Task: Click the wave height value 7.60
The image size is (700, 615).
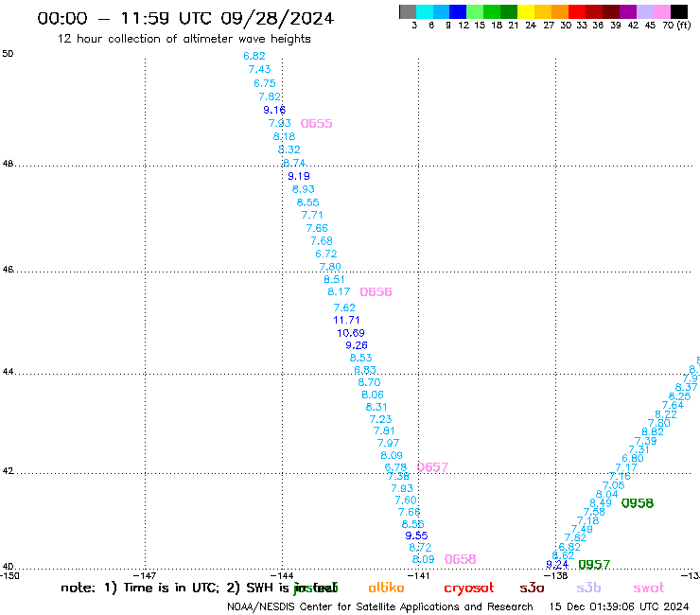Action: pos(406,501)
